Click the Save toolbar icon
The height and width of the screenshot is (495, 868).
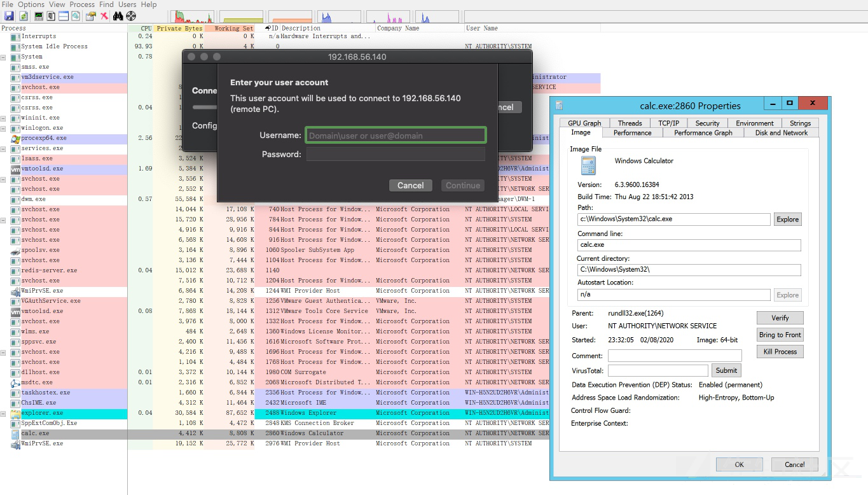pos(8,15)
